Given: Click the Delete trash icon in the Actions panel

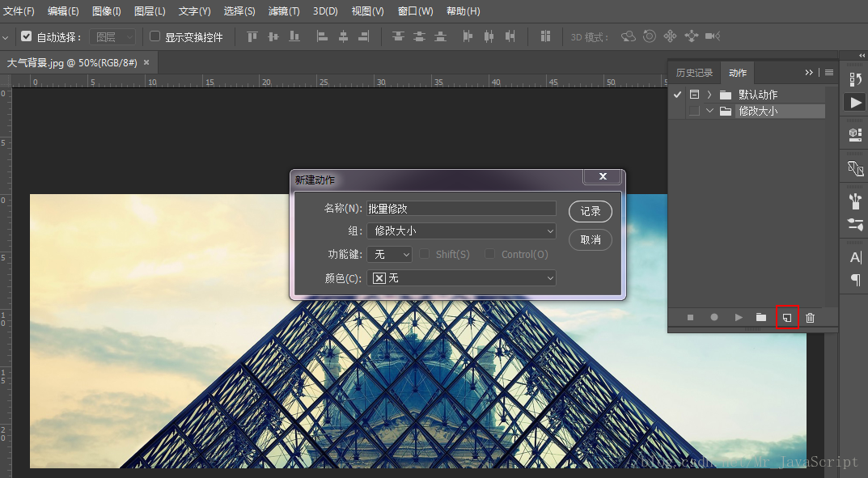Looking at the screenshot, I should pyautogui.click(x=811, y=318).
